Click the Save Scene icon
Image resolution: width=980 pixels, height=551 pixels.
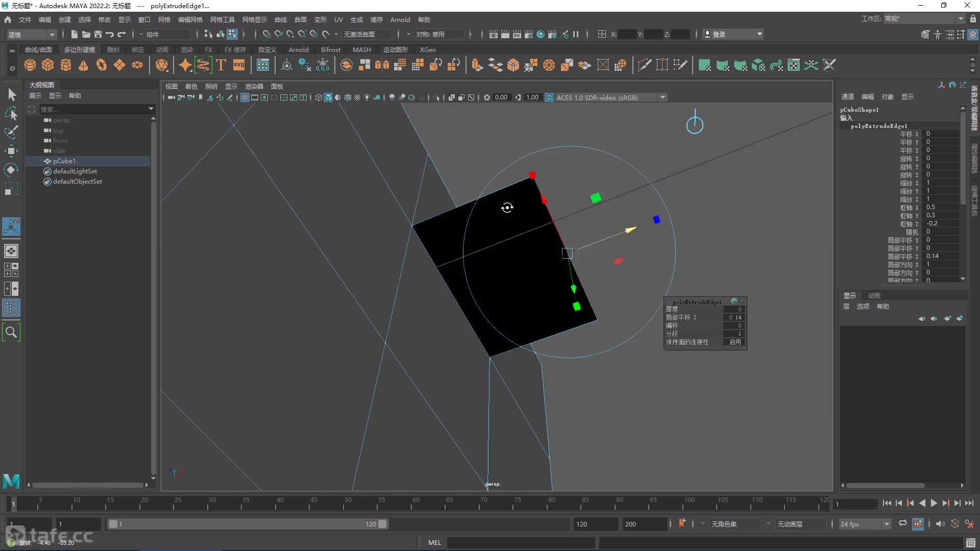click(x=97, y=34)
